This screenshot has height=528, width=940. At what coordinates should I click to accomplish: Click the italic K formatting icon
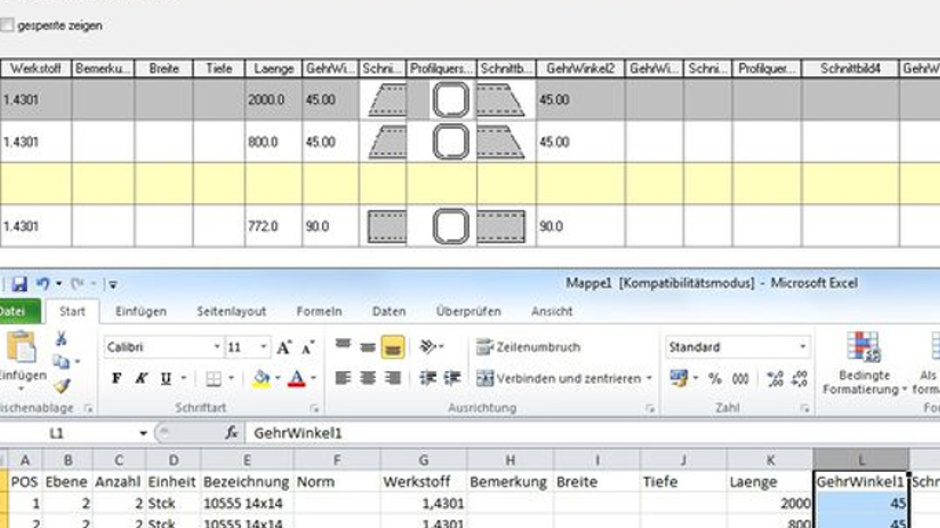(x=142, y=379)
